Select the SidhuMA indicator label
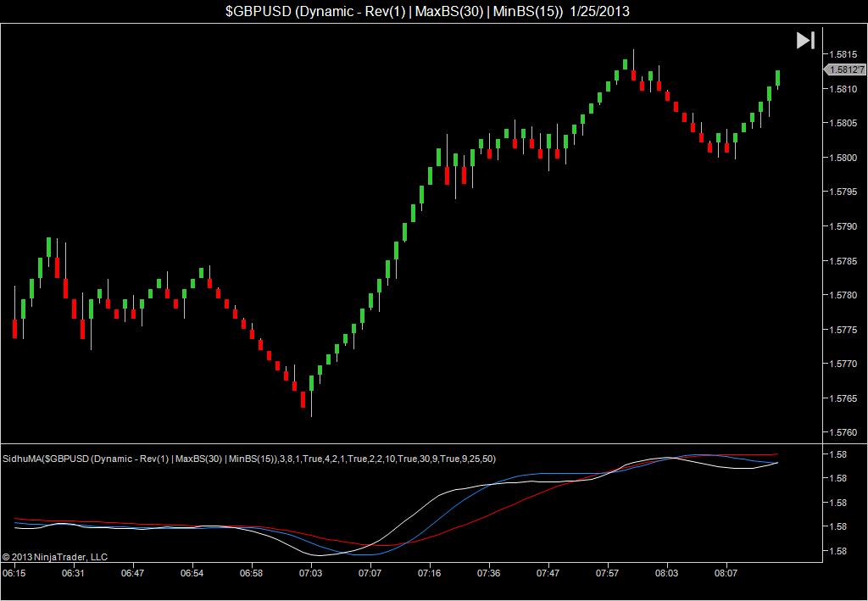The image size is (868, 601). tap(249, 459)
